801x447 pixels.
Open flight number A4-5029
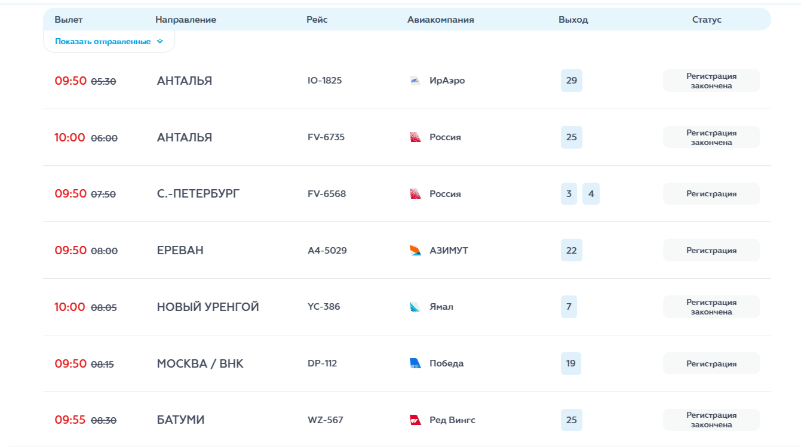[327, 250]
